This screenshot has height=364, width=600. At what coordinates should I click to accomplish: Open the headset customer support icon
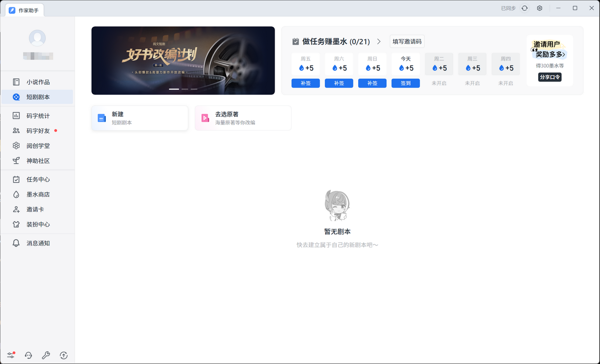click(x=28, y=355)
